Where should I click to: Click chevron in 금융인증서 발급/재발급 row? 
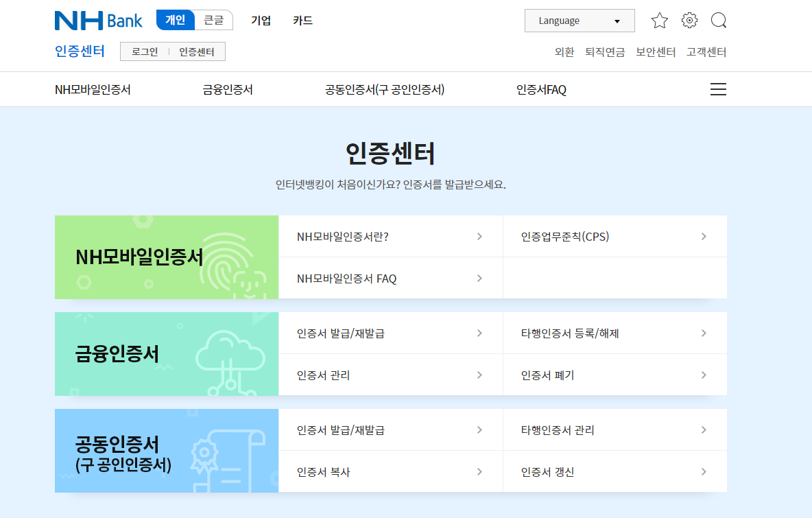coord(479,333)
